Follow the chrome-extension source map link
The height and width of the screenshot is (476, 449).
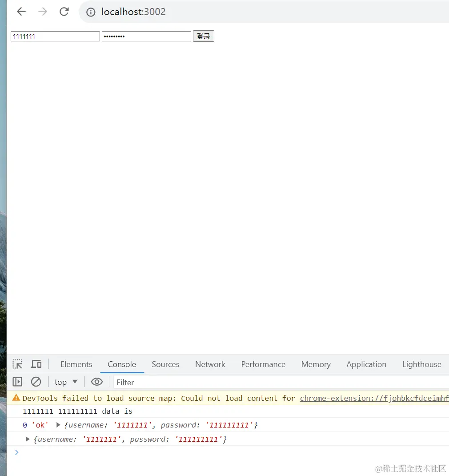(x=374, y=398)
